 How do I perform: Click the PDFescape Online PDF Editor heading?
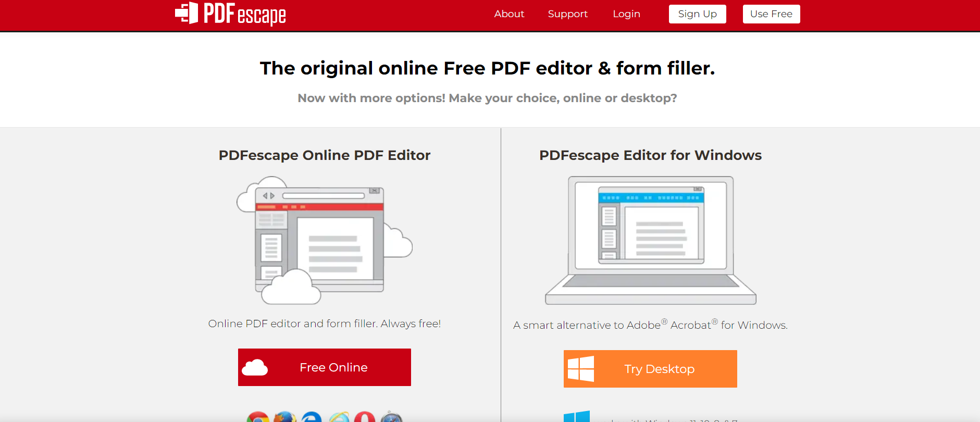(325, 155)
